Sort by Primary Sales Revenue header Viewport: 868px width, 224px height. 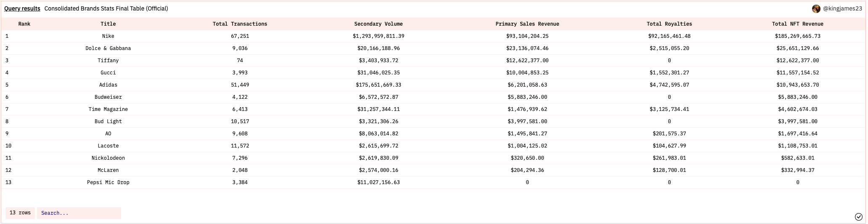pyautogui.click(x=527, y=24)
